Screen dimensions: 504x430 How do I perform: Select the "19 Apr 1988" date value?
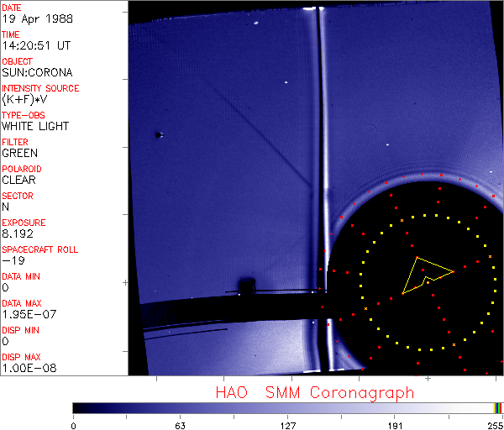(x=31, y=18)
